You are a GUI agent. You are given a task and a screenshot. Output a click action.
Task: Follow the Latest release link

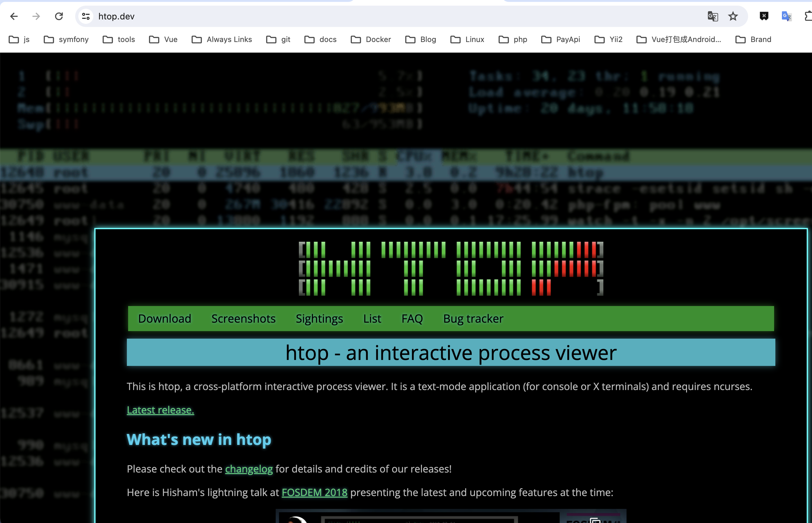point(160,410)
